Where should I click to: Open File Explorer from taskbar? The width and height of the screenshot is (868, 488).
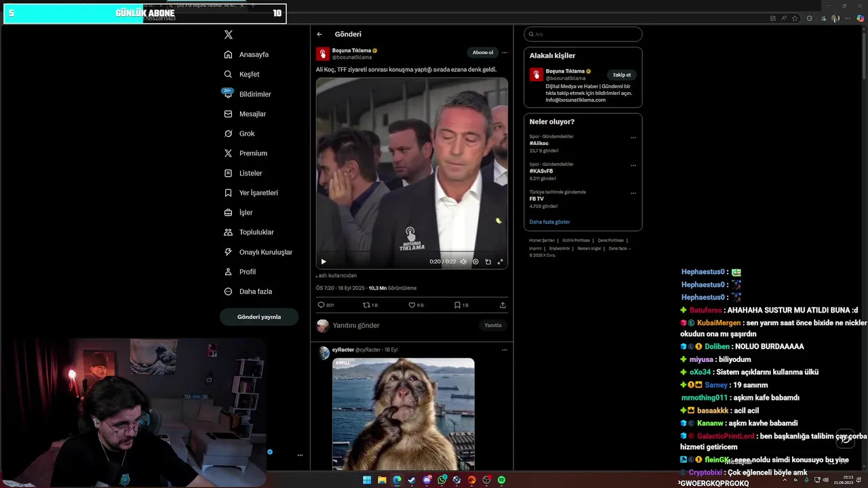point(382,480)
